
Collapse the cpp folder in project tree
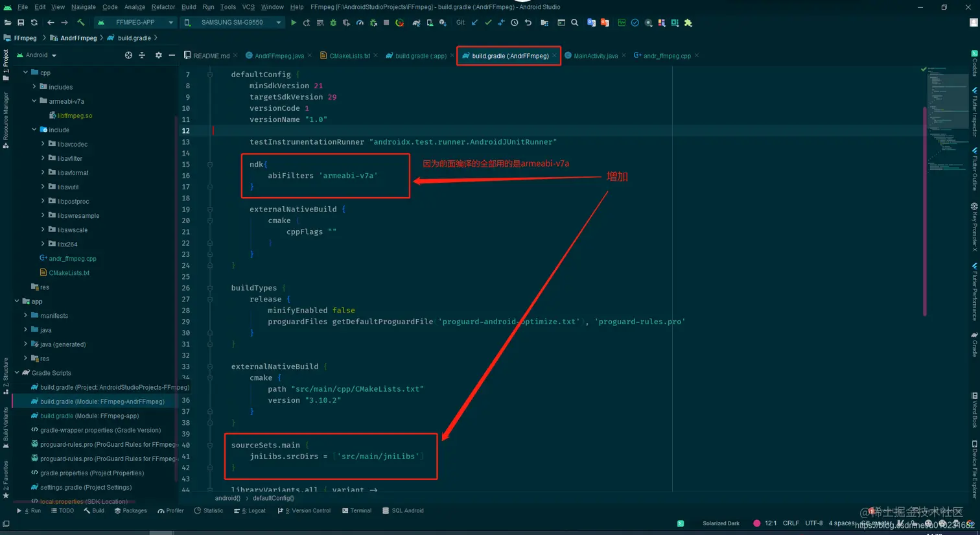26,73
